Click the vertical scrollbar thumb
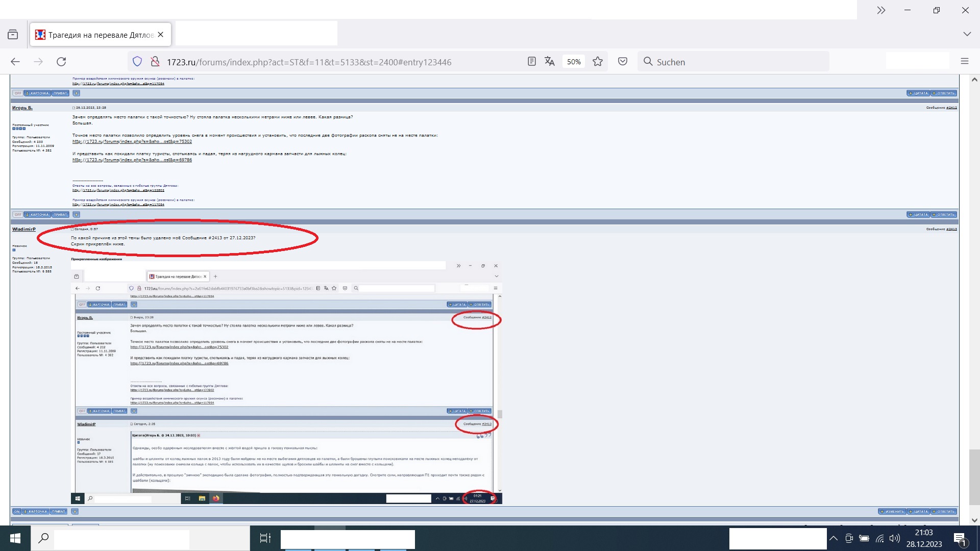Image resolution: width=980 pixels, height=551 pixels. 974,477
